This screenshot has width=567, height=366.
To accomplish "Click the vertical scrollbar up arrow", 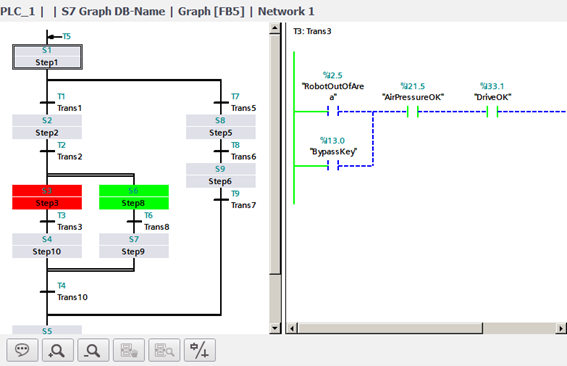I will 275,28.
